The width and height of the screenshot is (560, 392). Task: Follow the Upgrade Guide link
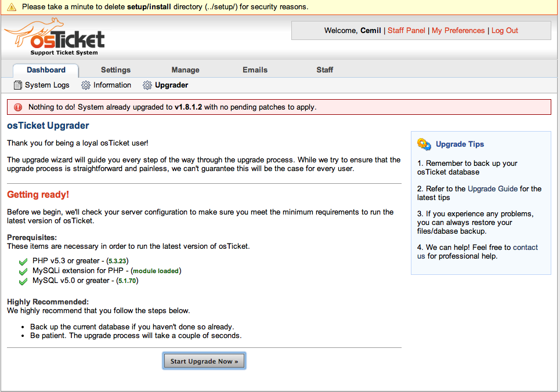(x=493, y=188)
